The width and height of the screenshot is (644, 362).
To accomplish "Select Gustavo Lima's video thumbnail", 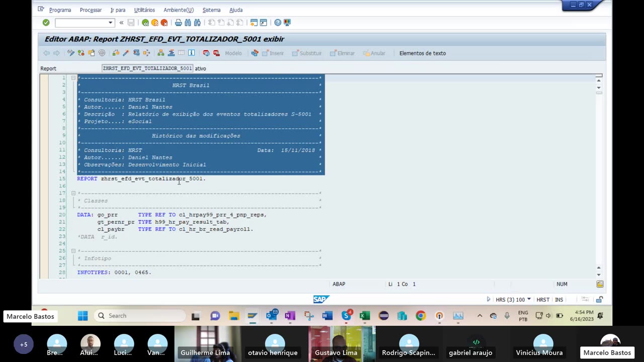I will pyautogui.click(x=342, y=344).
